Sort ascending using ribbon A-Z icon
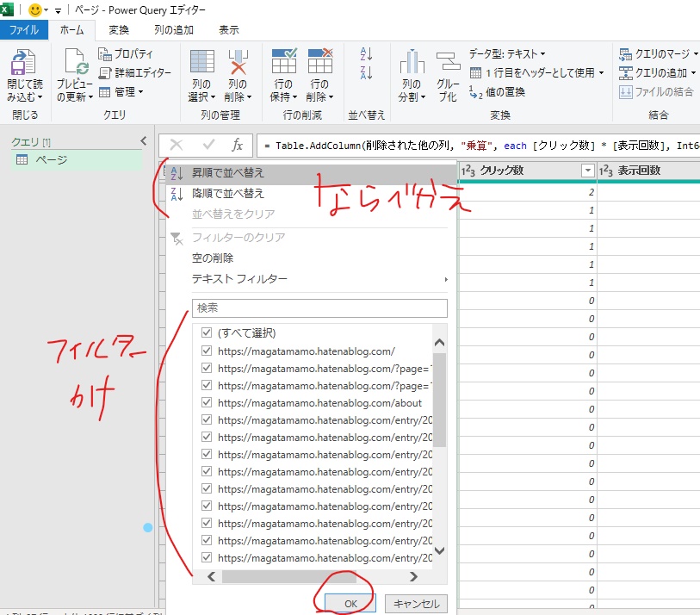Screen dimensions: 700x615 366,53
